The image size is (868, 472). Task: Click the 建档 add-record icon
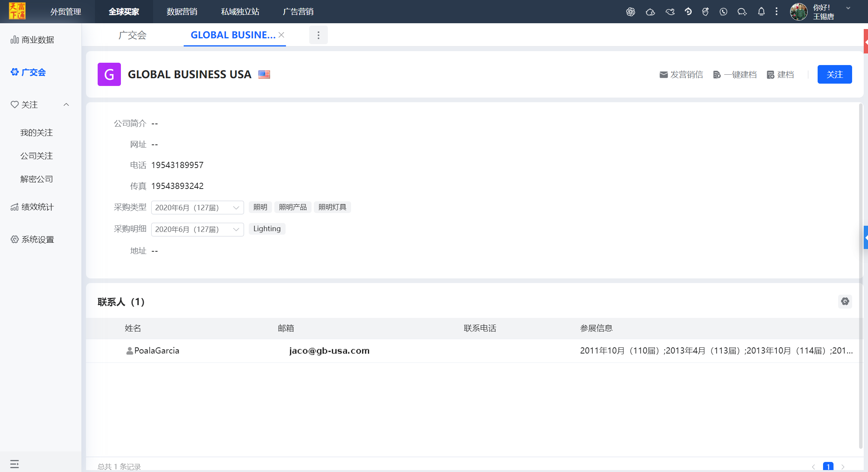pyautogui.click(x=770, y=75)
